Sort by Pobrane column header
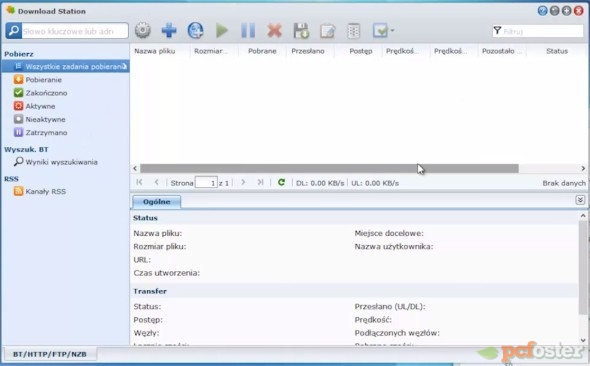The image size is (590, 366). [x=262, y=51]
